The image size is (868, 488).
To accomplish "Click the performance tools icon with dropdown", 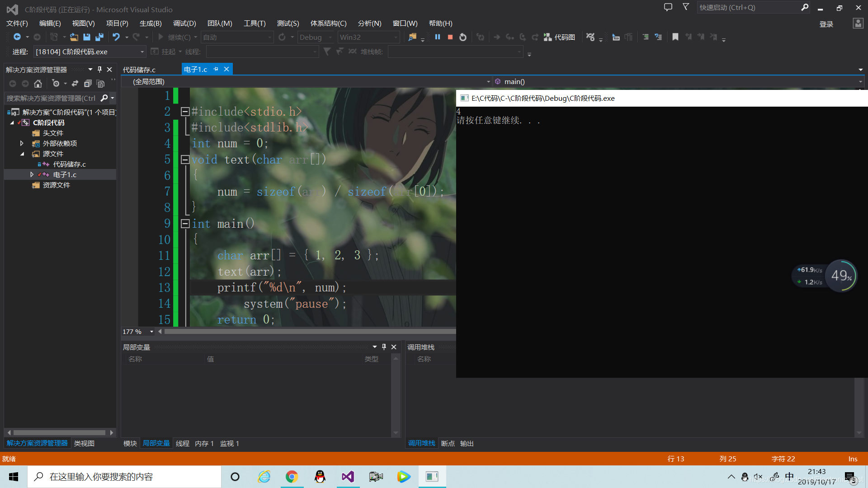I will click(590, 37).
